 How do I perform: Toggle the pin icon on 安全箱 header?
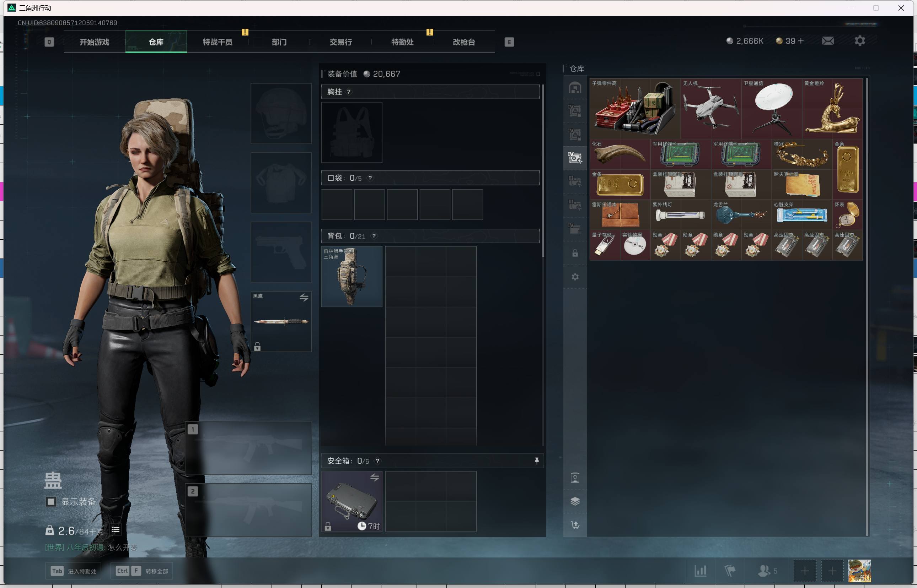(x=536, y=461)
